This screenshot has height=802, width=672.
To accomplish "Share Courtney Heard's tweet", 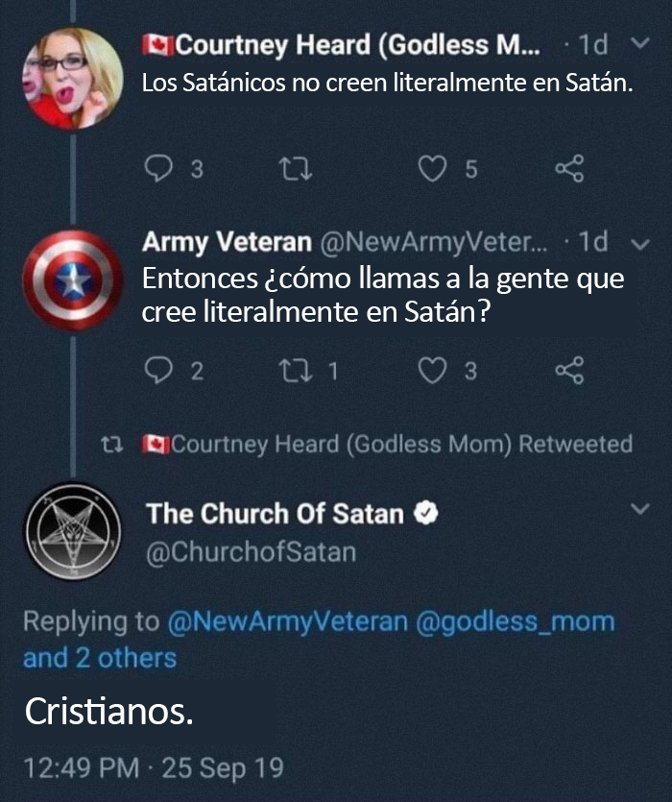I will (x=569, y=169).
